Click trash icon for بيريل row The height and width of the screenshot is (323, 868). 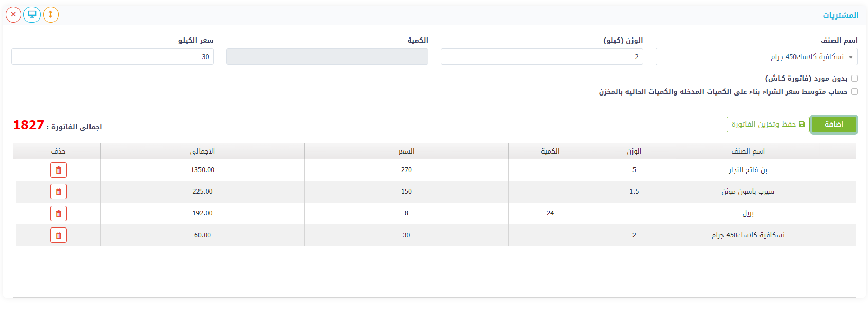(x=59, y=214)
